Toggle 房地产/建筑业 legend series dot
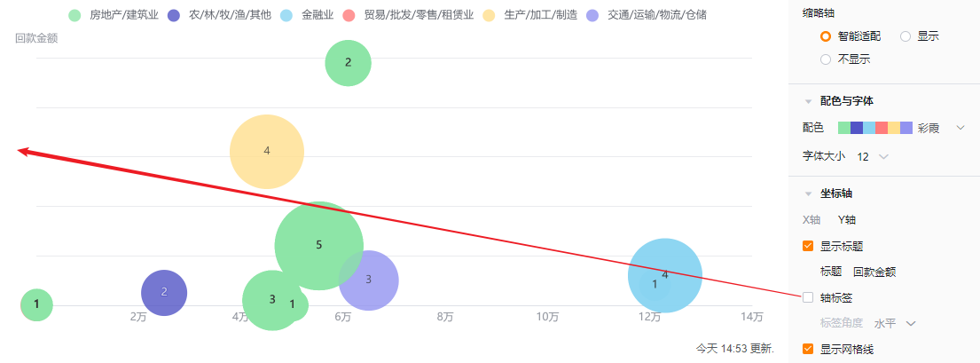The height and width of the screenshot is (363, 980). pos(74,15)
